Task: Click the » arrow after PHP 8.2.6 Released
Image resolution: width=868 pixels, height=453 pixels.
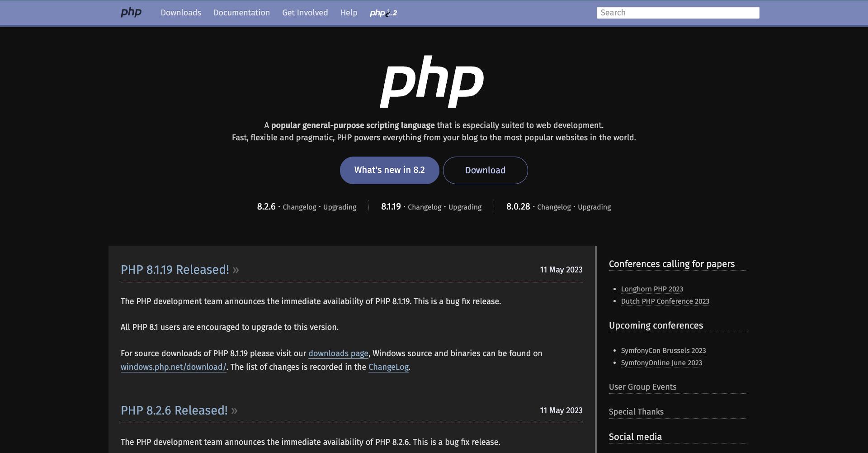Action: pyautogui.click(x=234, y=411)
